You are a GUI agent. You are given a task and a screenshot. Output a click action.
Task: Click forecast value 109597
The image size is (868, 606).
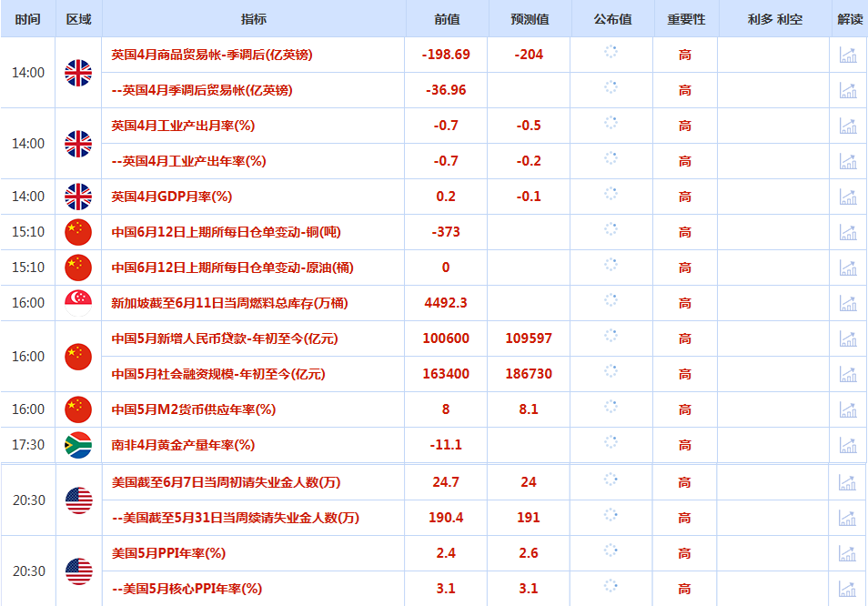[x=529, y=338]
